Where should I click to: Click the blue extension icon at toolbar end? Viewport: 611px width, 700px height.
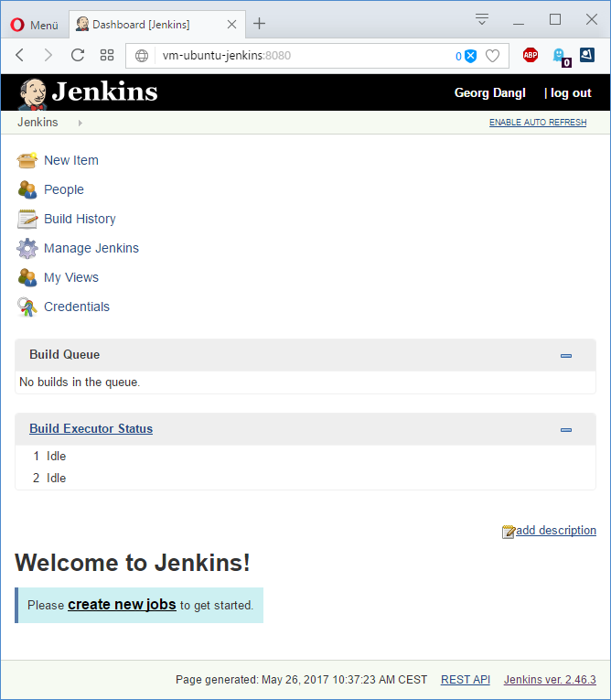(587, 55)
